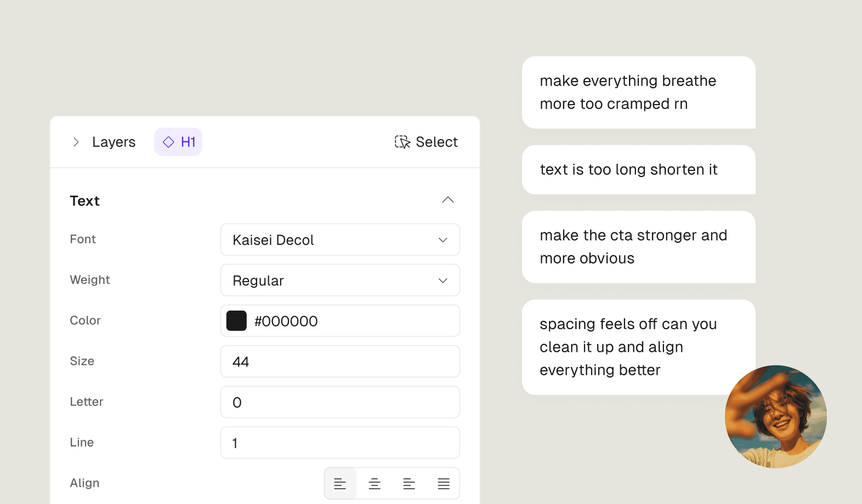Open the Layers breadcrumb
862x504 pixels.
(114, 142)
